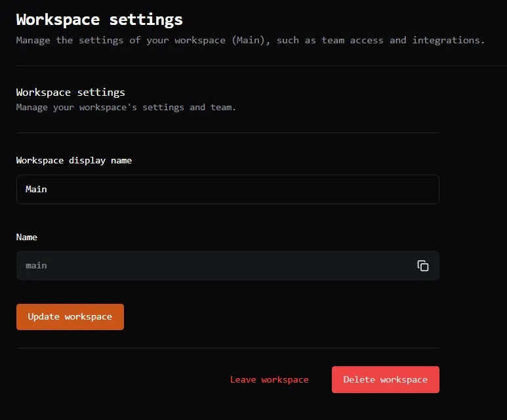507x420 pixels.
Task: Click the Name field label
Action: click(27, 237)
